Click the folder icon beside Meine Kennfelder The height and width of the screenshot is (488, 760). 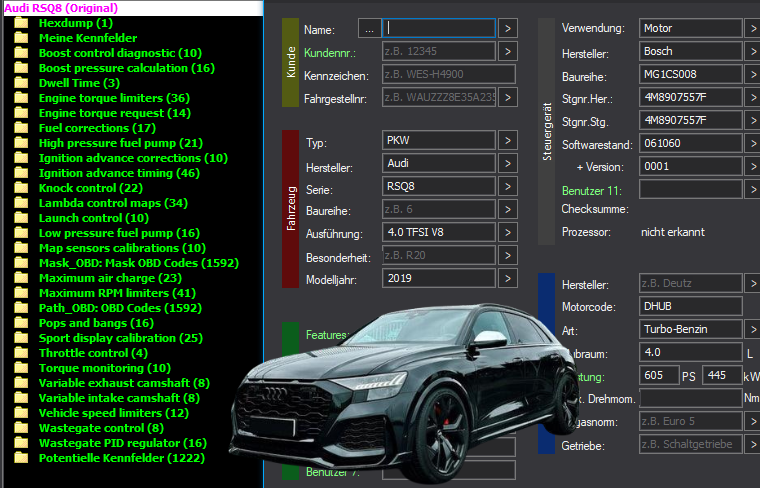(x=21, y=38)
